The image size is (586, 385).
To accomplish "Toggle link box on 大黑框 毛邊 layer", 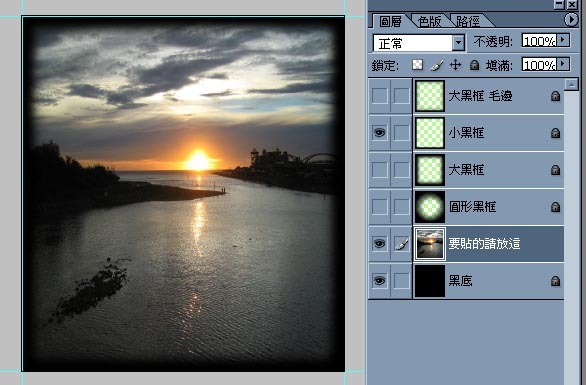I will coord(402,96).
